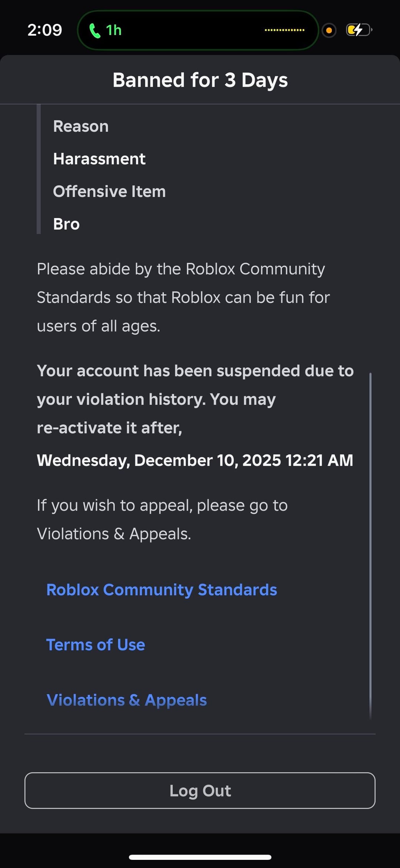Go to Violations & Appeals link
This screenshot has height=868, width=400.
click(127, 700)
